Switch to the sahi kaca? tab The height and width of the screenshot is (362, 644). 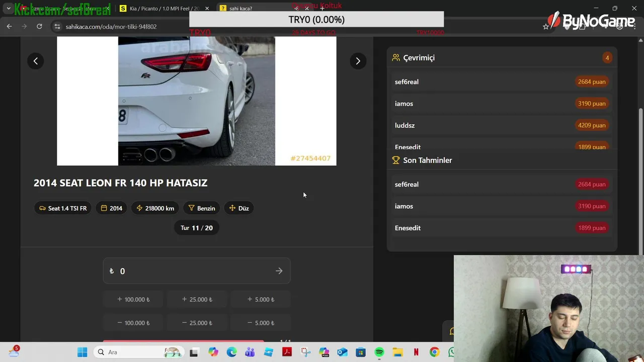pyautogui.click(x=258, y=9)
